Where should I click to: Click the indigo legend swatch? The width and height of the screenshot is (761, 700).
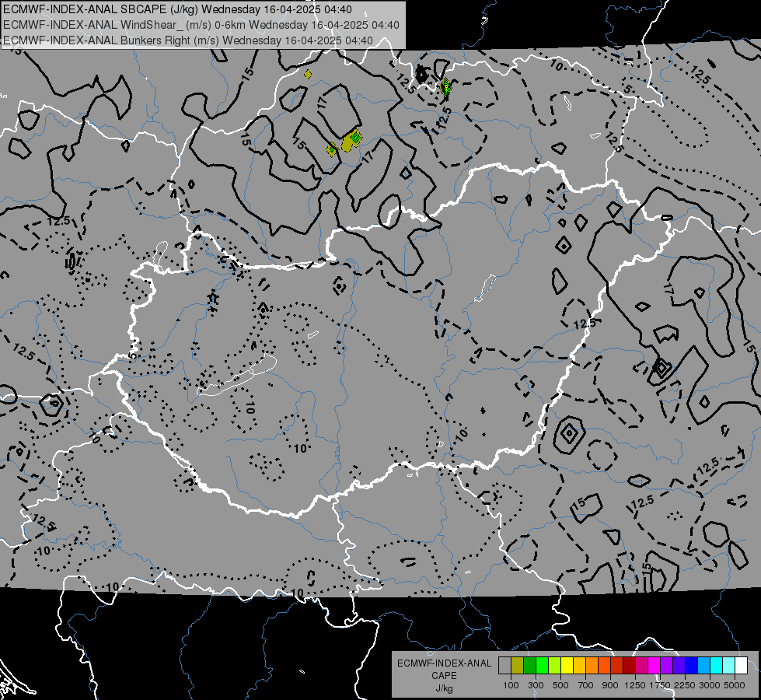pyautogui.click(x=679, y=666)
